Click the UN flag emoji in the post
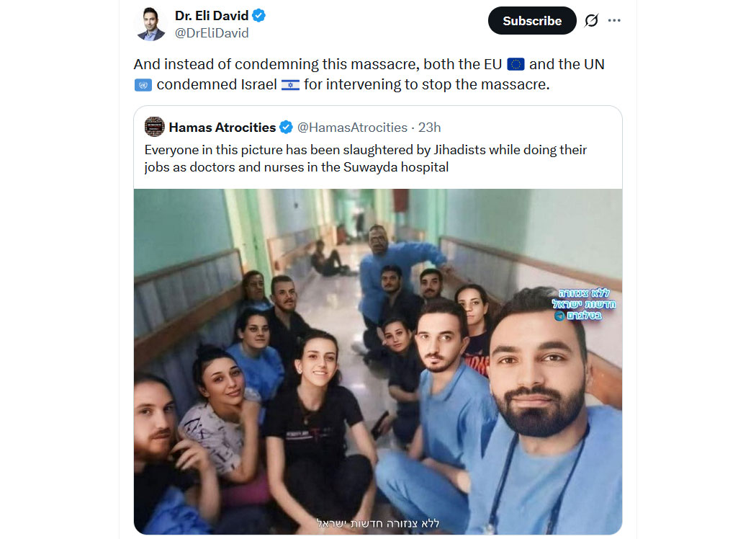Image resolution: width=756 pixels, height=539 pixels. pos(143,86)
